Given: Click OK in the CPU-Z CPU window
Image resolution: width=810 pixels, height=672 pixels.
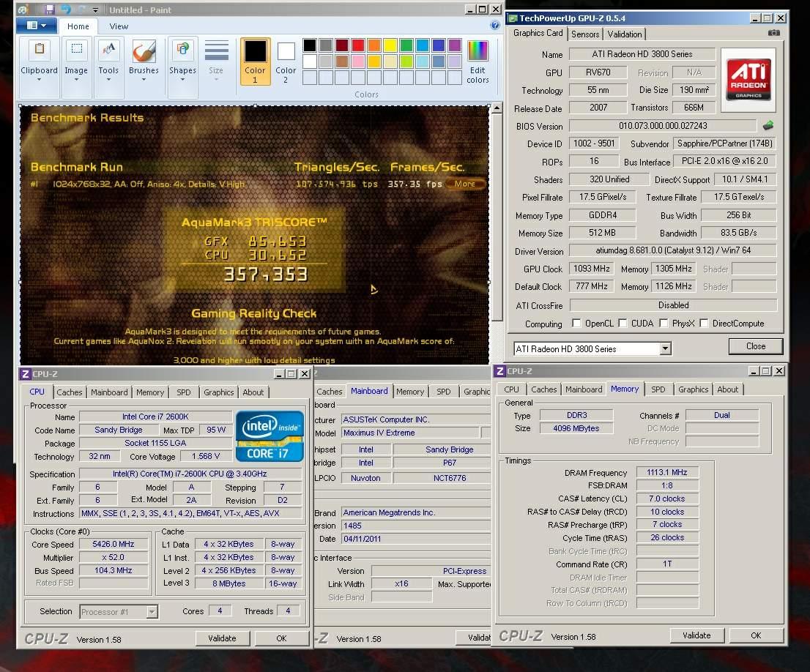Looking at the screenshot, I should (x=281, y=638).
